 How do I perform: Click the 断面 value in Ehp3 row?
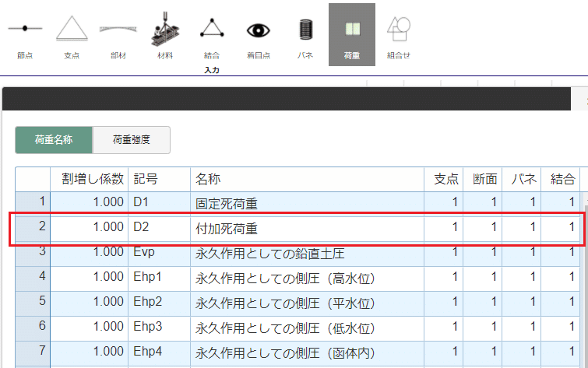pos(483,327)
